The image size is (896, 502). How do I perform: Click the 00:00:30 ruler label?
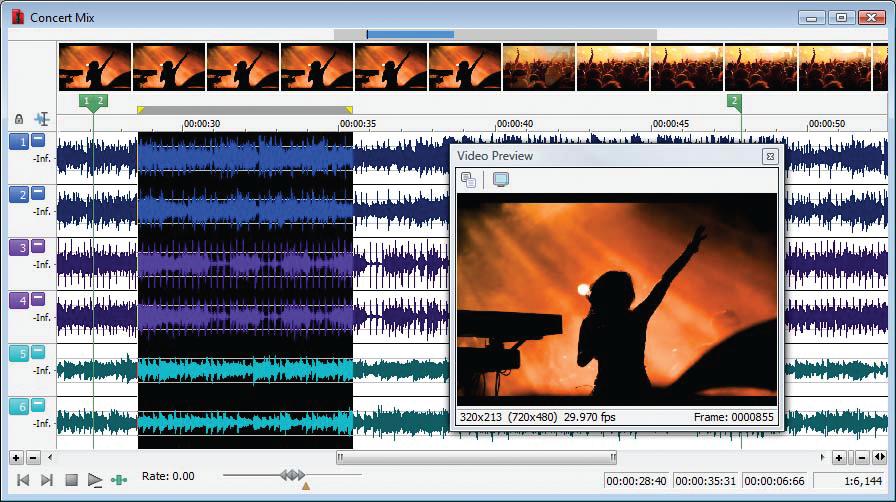pyautogui.click(x=202, y=123)
